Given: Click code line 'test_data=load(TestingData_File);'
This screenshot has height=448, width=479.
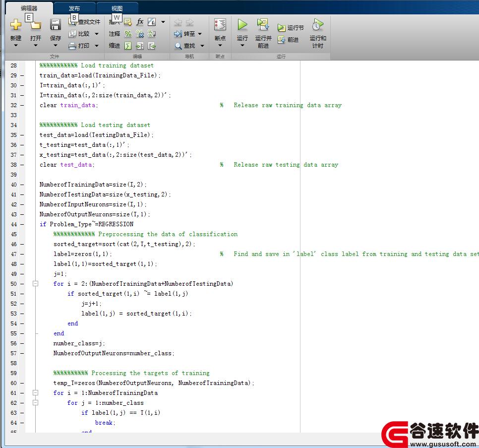Looking at the screenshot, I should point(97,135).
